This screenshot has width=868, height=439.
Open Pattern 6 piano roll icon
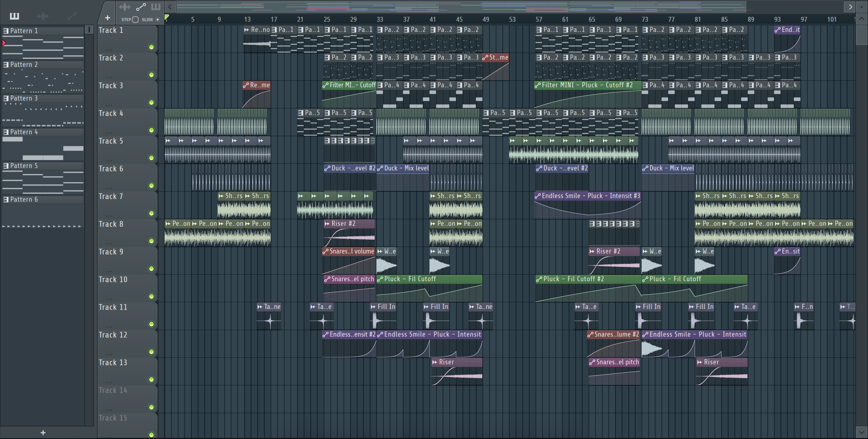(6, 199)
